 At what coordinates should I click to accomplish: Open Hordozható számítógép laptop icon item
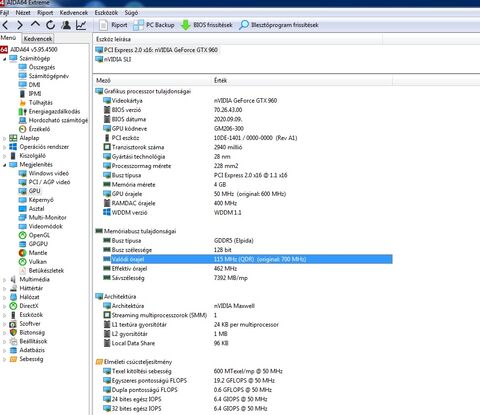coord(53,120)
